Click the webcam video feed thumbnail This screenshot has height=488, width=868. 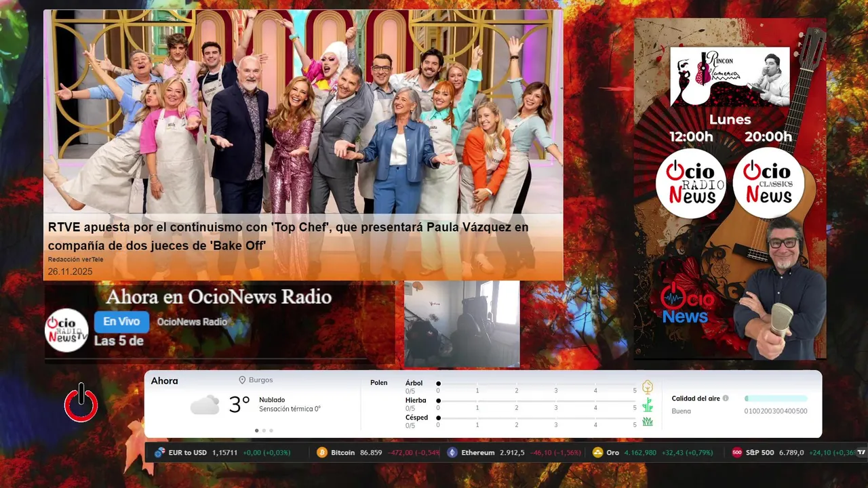462,324
